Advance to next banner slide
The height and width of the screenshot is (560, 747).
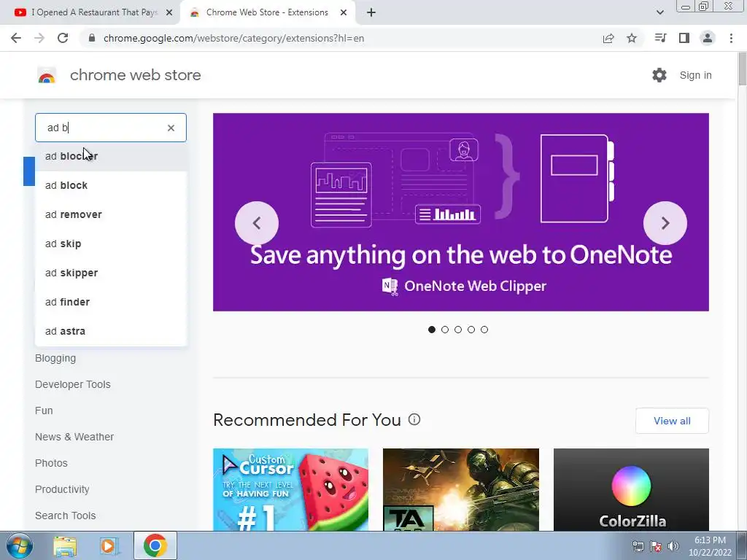point(665,223)
